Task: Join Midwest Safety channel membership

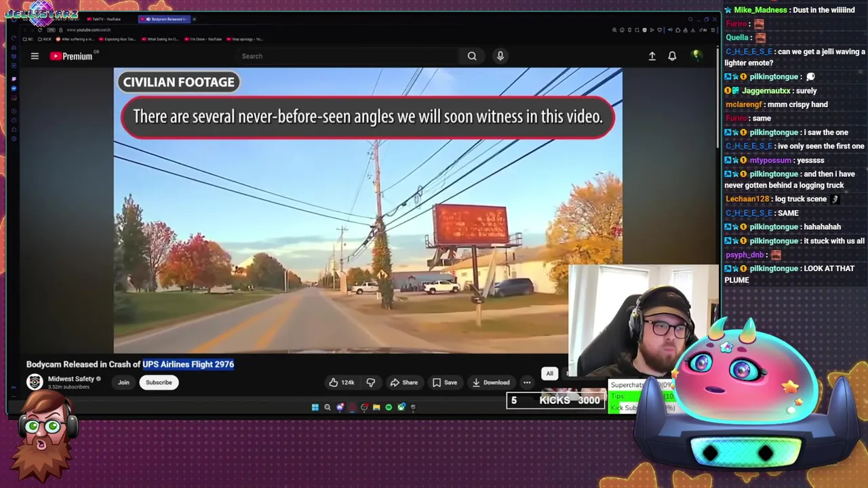Action: point(123,382)
